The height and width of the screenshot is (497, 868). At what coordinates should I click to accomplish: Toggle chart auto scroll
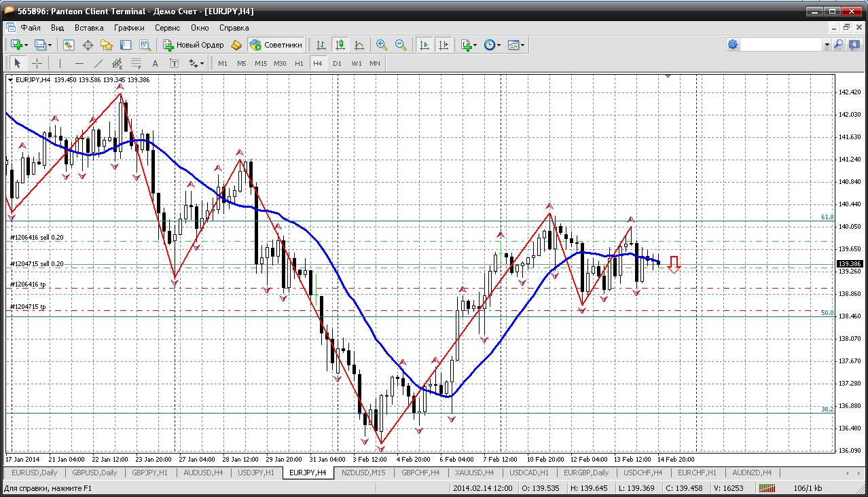click(x=424, y=45)
